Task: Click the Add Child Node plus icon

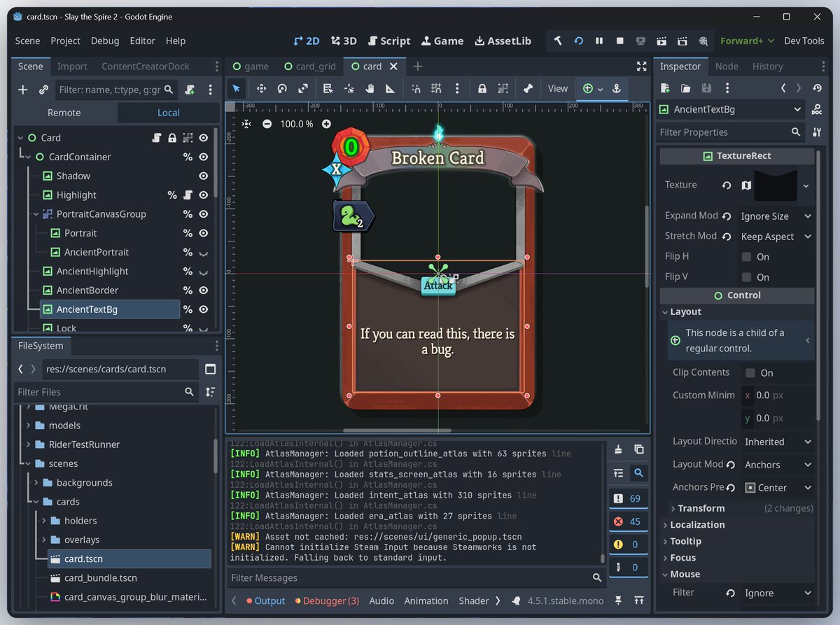Action: pyautogui.click(x=23, y=90)
